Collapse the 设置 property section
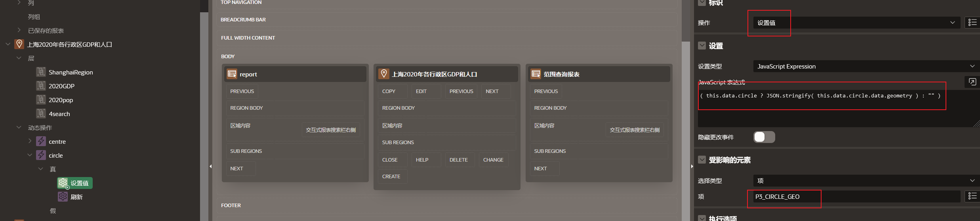The height and width of the screenshot is (221, 980). (702, 46)
